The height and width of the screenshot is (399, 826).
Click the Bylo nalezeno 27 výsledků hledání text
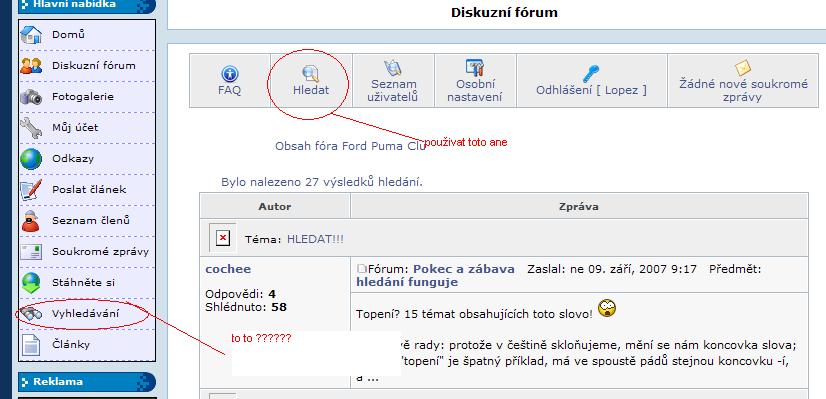[322, 182]
